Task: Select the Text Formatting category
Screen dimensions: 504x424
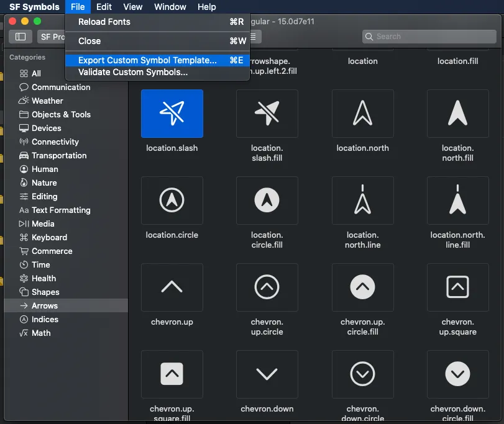Action: pyautogui.click(x=66, y=210)
